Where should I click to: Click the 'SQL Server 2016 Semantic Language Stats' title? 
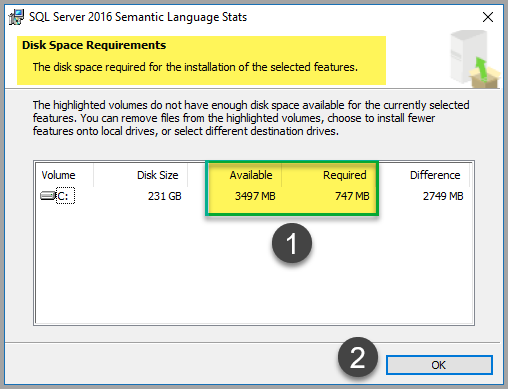click(x=138, y=17)
